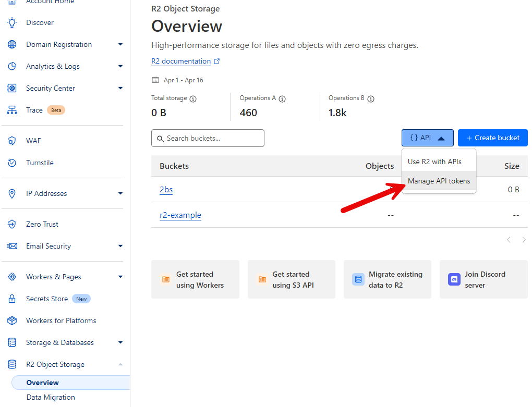The height and width of the screenshot is (407, 532).
Task: Click Get started using Workers card
Action: coord(195,279)
